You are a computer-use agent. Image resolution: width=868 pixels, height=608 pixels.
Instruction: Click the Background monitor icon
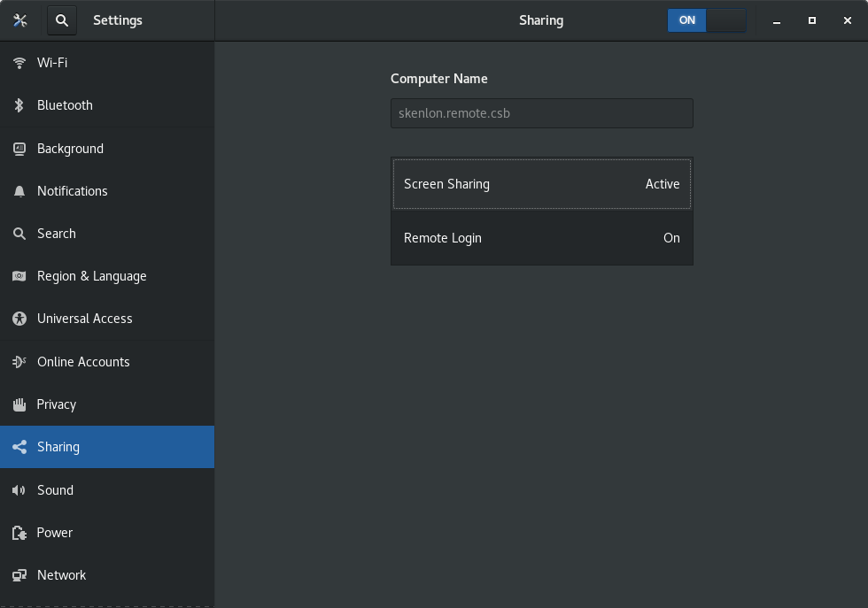point(19,149)
